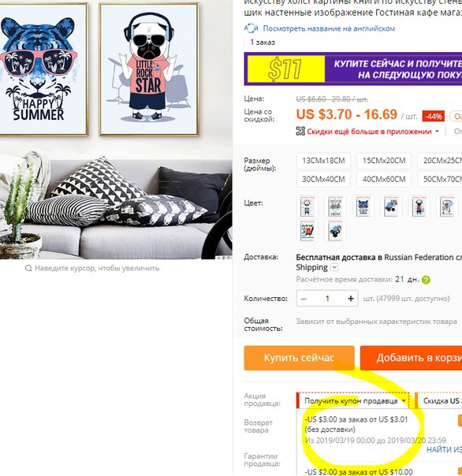
Task: Select the first pug color thumbnail
Action: coord(307,206)
